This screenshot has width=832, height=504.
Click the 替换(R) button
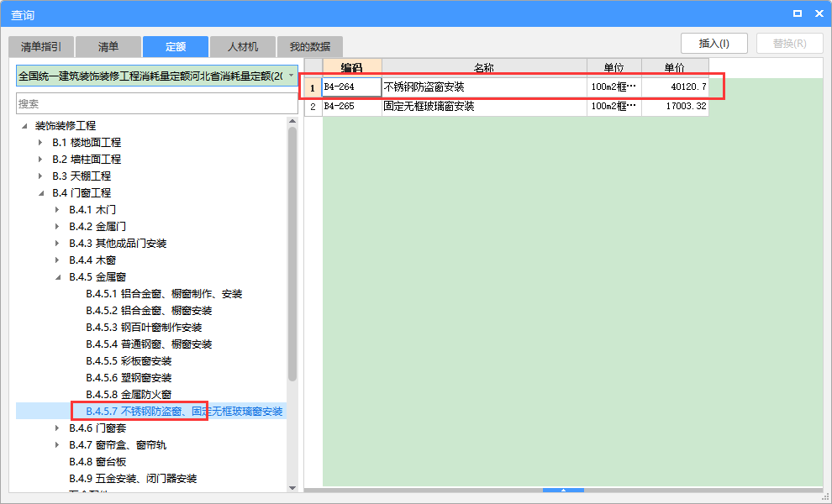[789, 43]
